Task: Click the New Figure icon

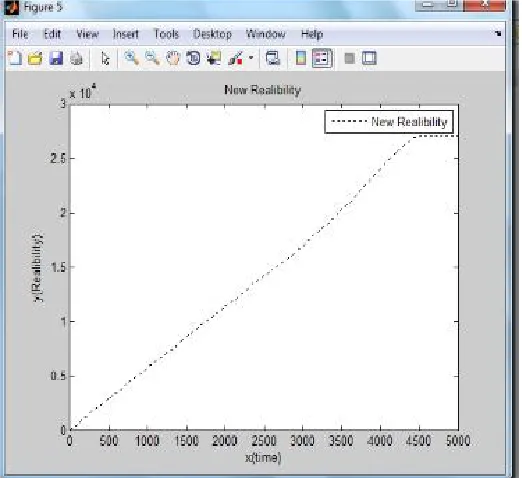Action: tap(15, 59)
